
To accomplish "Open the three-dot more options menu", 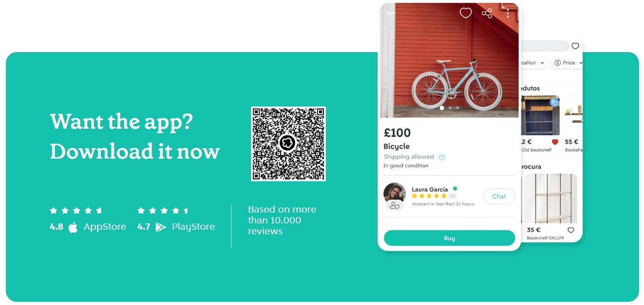I will click(508, 13).
